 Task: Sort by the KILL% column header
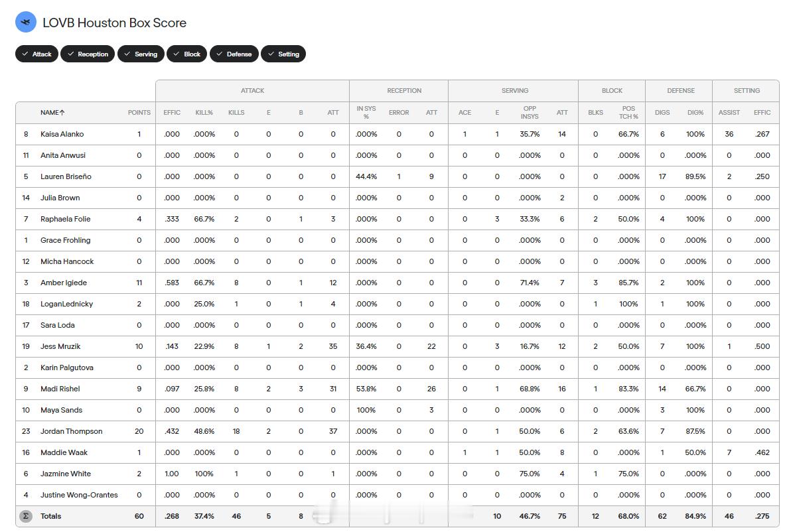204,112
